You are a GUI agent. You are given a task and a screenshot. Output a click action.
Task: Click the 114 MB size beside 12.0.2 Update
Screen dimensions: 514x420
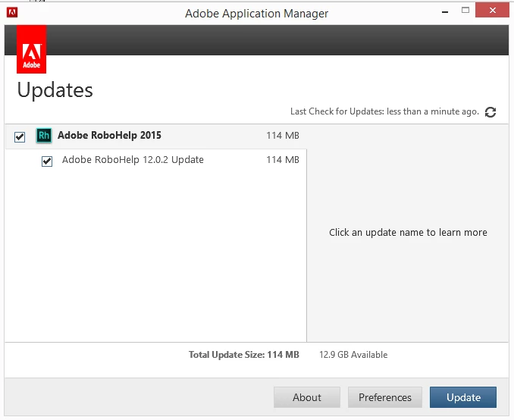point(283,160)
